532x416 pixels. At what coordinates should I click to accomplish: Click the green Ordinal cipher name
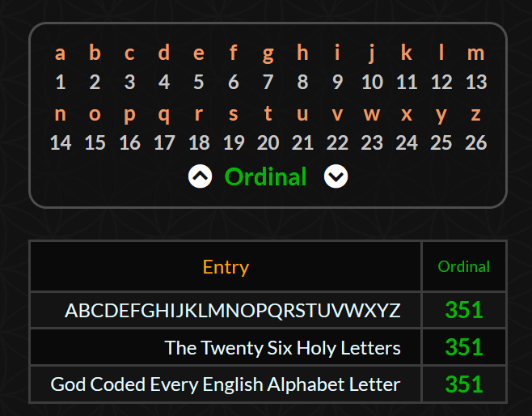pos(266,176)
